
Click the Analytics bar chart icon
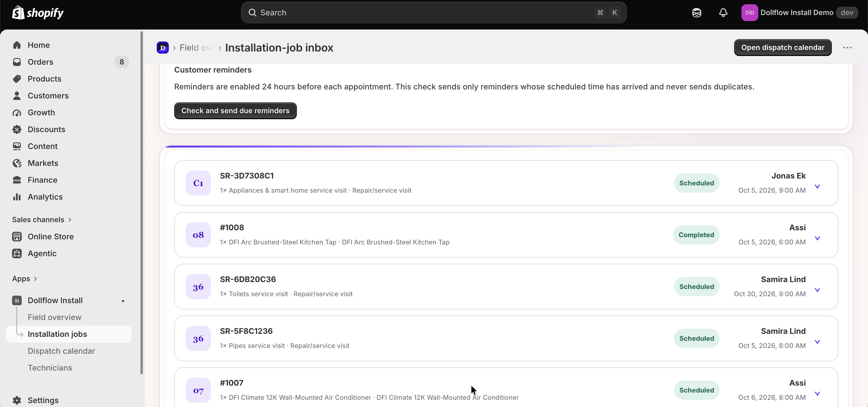click(17, 197)
